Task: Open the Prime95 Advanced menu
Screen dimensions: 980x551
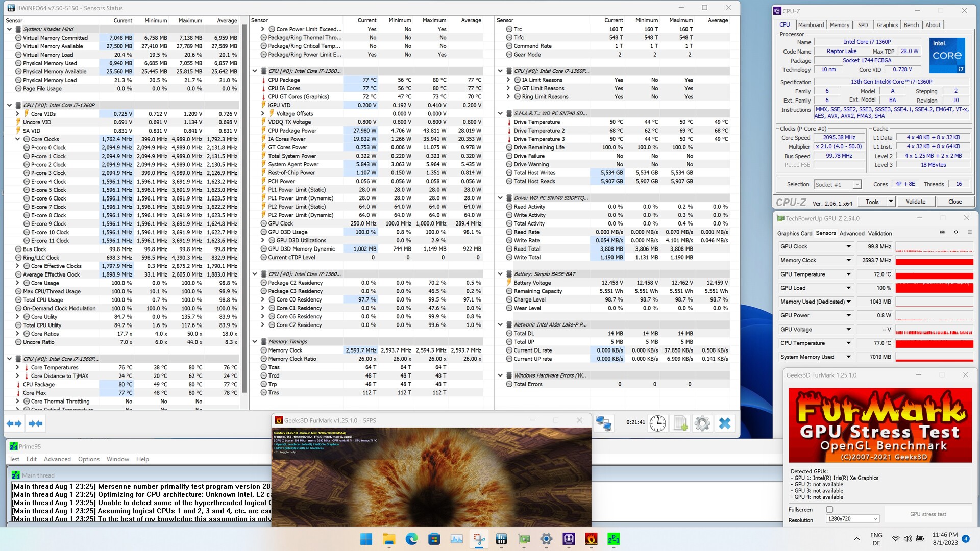Action: tap(57, 459)
